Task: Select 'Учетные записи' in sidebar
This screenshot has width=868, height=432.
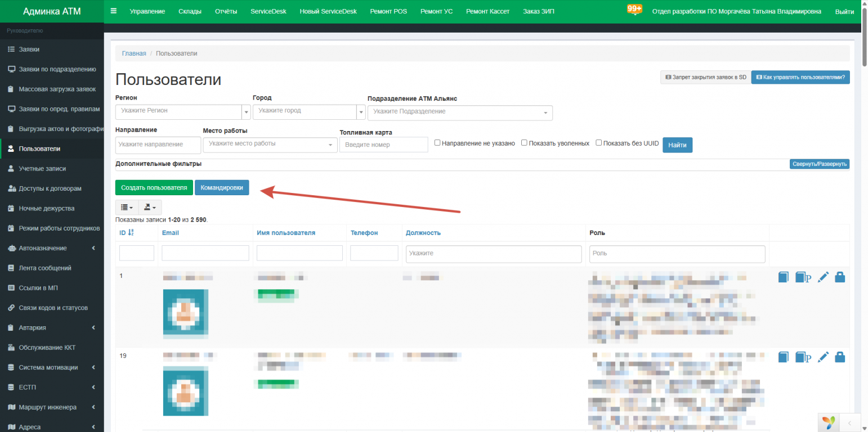Action: point(42,168)
